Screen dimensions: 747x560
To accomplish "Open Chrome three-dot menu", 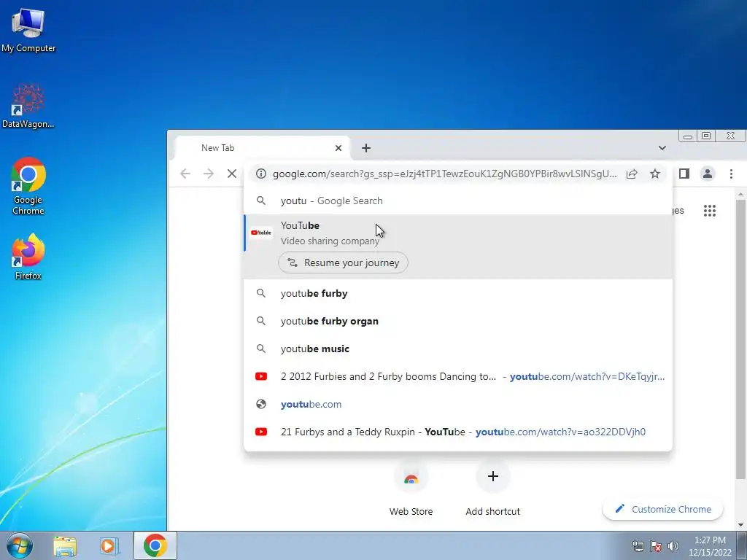I will (731, 174).
